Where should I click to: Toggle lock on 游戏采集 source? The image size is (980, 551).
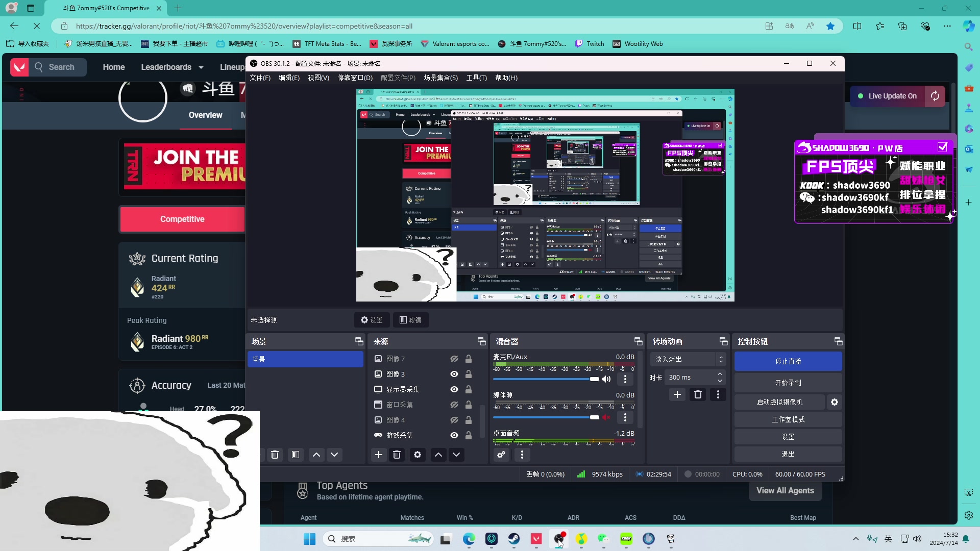click(468, 435)
